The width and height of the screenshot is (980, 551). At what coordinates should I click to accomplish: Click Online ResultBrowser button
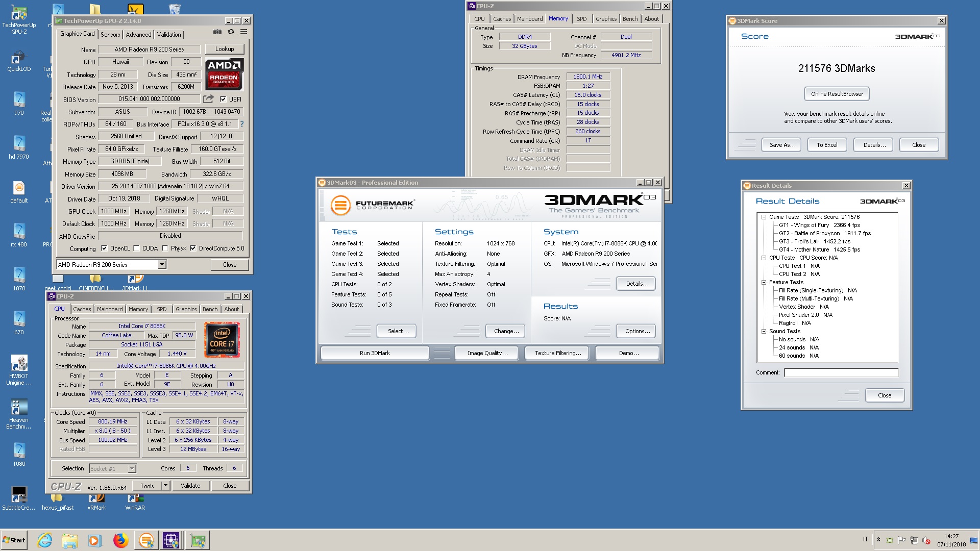pos(837,94)
